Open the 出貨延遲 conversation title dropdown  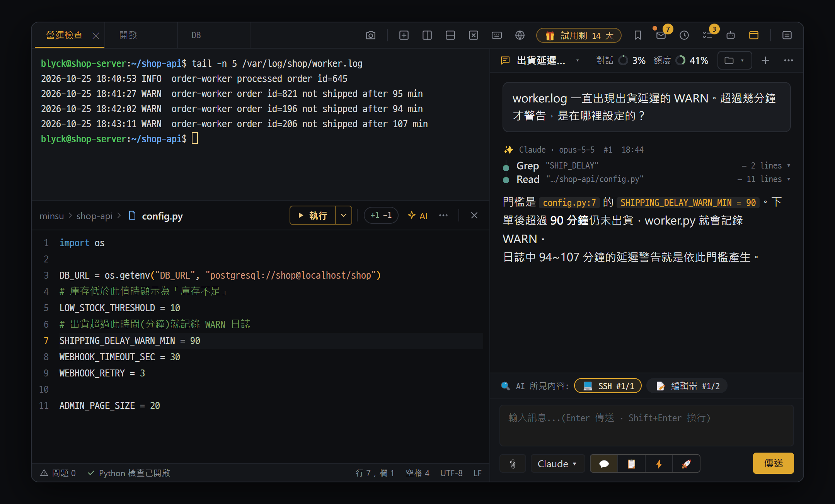click(x=540, y=61)
